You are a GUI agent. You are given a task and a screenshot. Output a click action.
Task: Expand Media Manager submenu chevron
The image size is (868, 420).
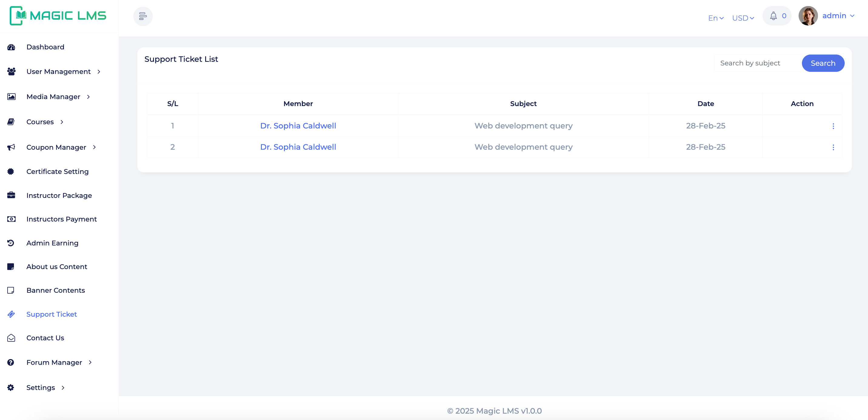click(88, 97)
